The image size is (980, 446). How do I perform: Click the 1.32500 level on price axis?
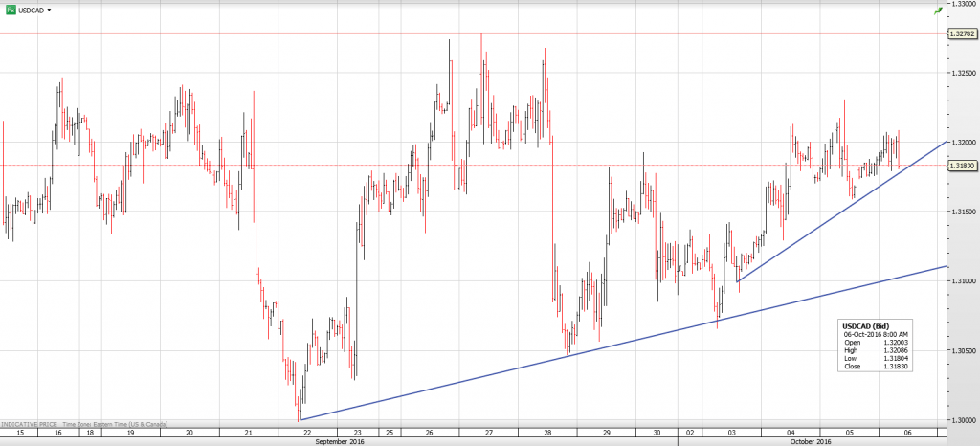pos(962,73)
